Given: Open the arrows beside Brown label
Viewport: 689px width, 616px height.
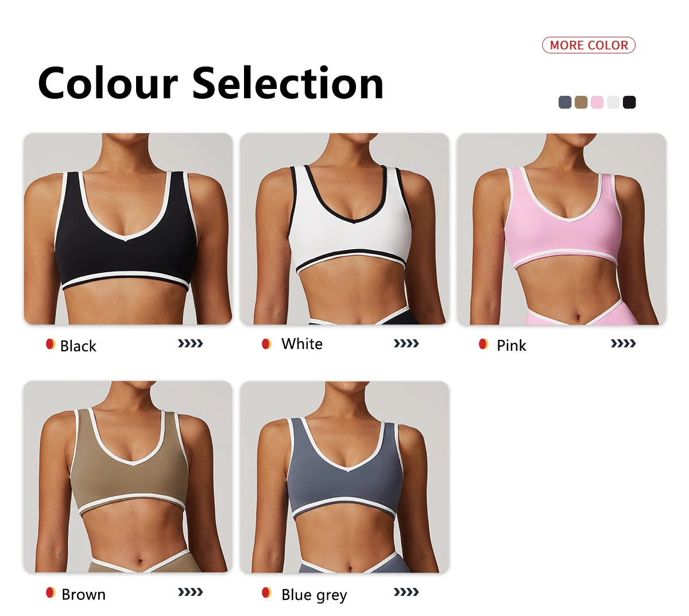Looking at the screenshot, I should (191, 592).
